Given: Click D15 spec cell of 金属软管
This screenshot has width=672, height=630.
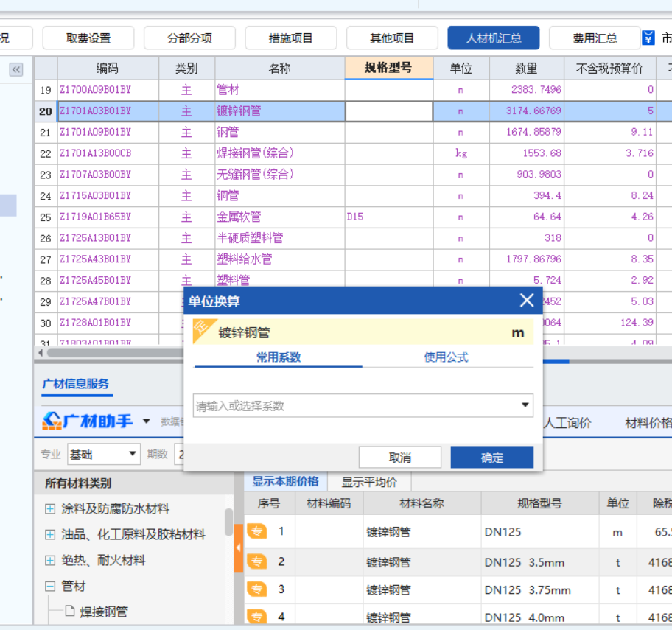Looking at the screenshot, I should (x=389, y=217).
